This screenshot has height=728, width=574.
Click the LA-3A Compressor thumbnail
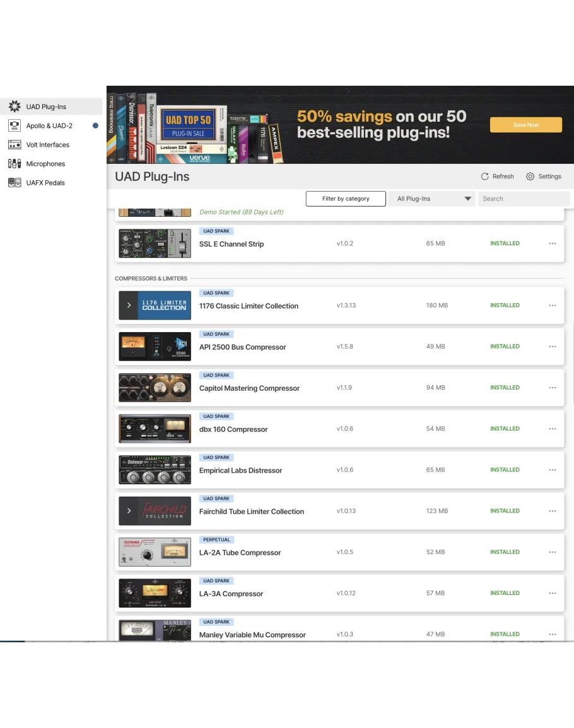click(x=155, y=593)
